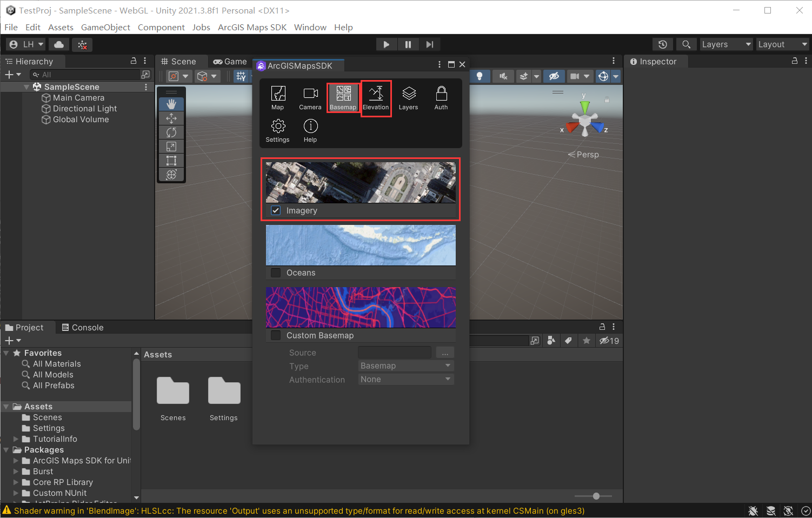Open version control settings bug icon

[82, 44]
